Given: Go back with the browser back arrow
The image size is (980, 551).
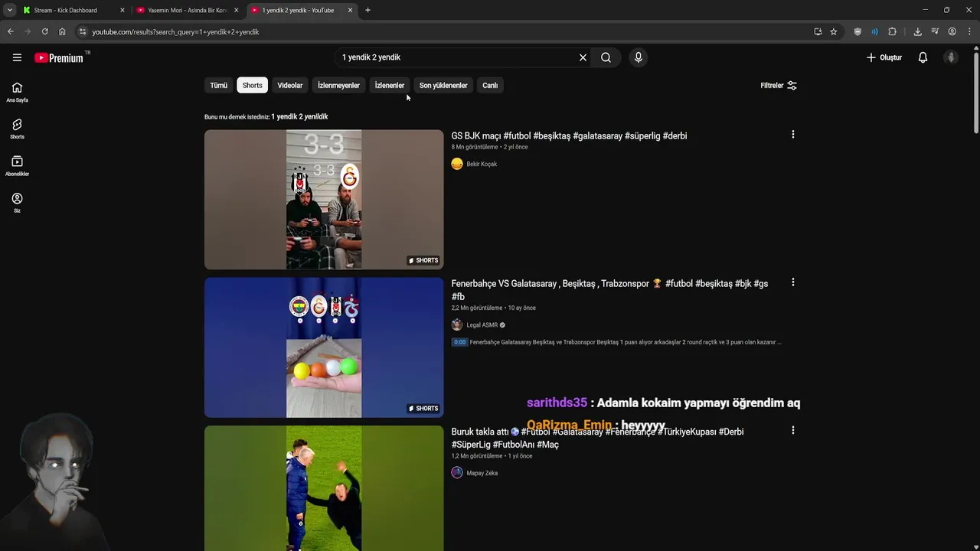Looking at the screenshot, I should pos(10,31).
